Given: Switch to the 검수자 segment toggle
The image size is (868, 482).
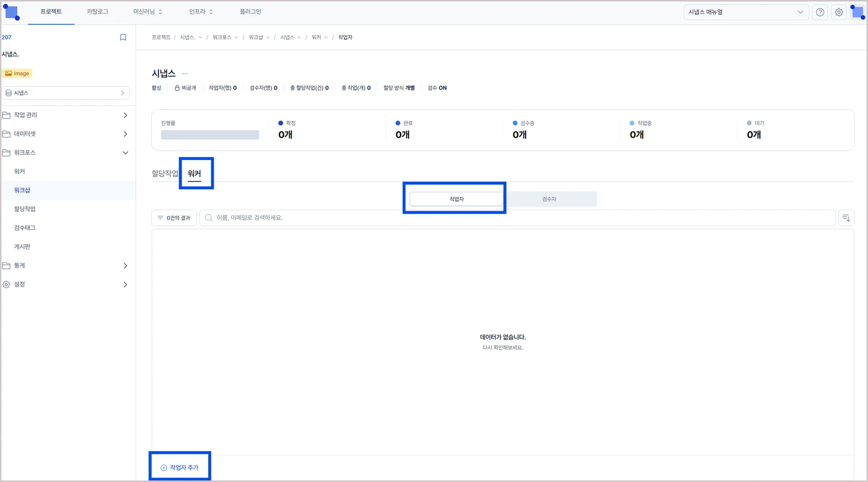Looking at the screenshot, I should point(549,199).
